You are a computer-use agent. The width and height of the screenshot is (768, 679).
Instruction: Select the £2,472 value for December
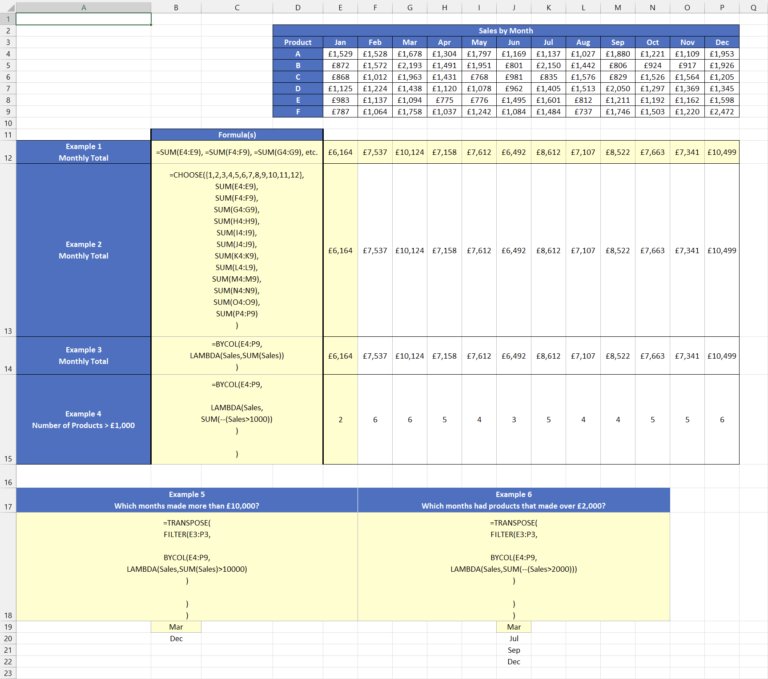coord(721,112)
